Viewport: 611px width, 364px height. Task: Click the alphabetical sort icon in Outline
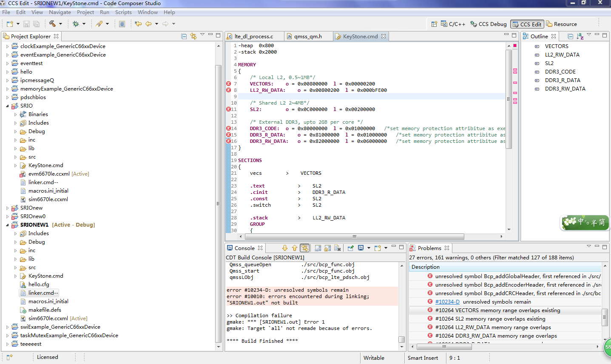pyautogui.click(x=580, y=37)
